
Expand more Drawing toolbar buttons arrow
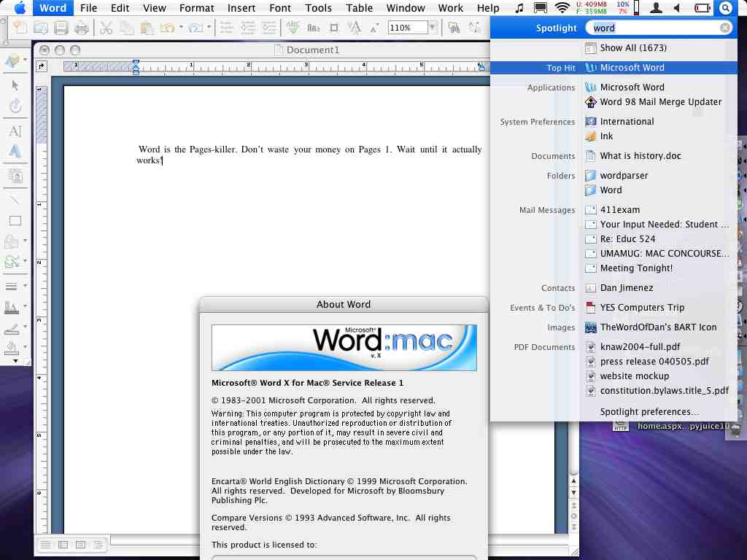pyautogui.click(x=15, y=362)
